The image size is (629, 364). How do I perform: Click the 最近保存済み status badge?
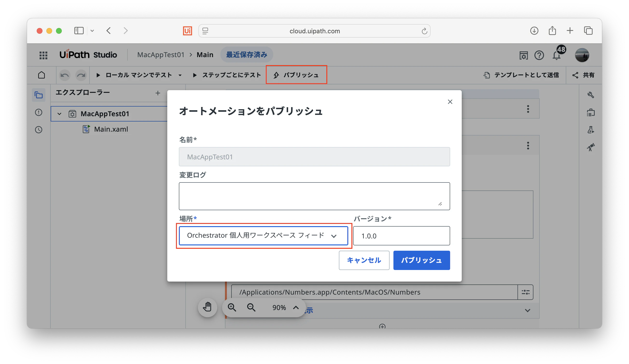247,54
